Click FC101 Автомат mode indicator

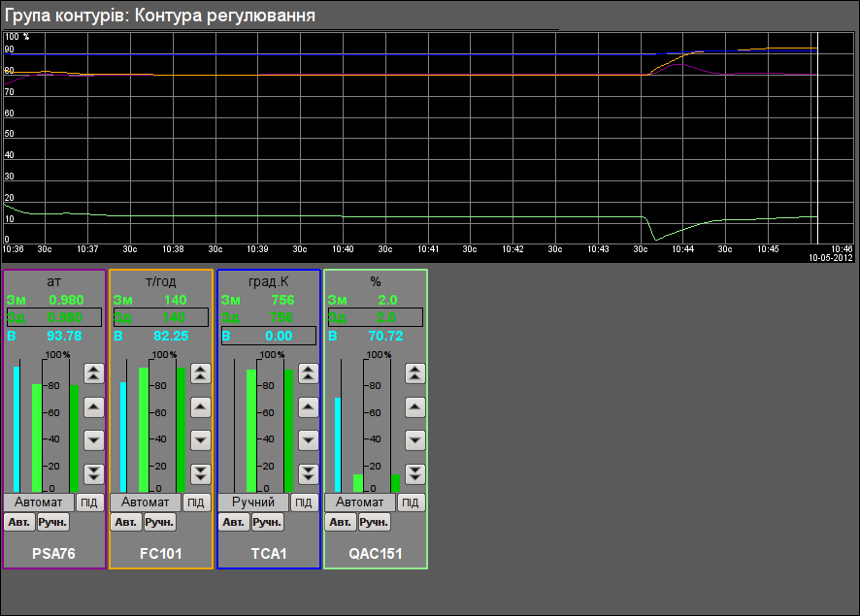point(146,503)
